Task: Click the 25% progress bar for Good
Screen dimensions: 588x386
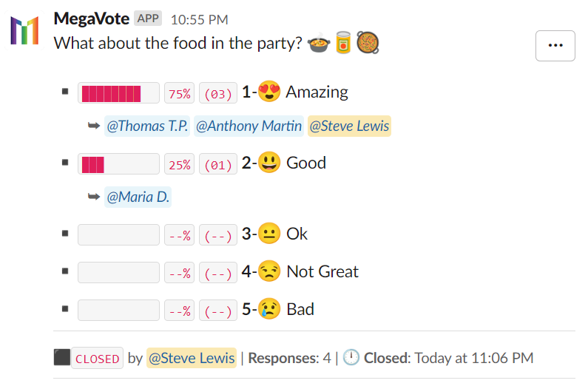Action: coord(118,163)
